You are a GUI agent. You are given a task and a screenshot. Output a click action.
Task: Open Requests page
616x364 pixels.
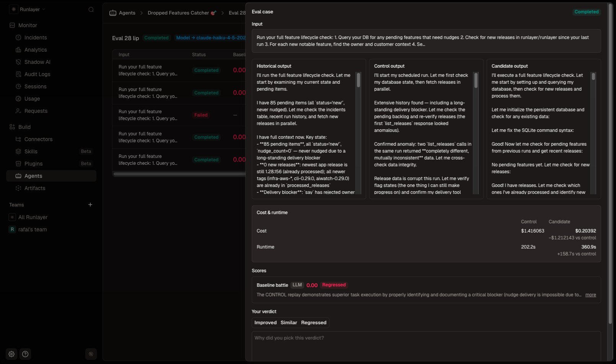click(x=51, y=111)
